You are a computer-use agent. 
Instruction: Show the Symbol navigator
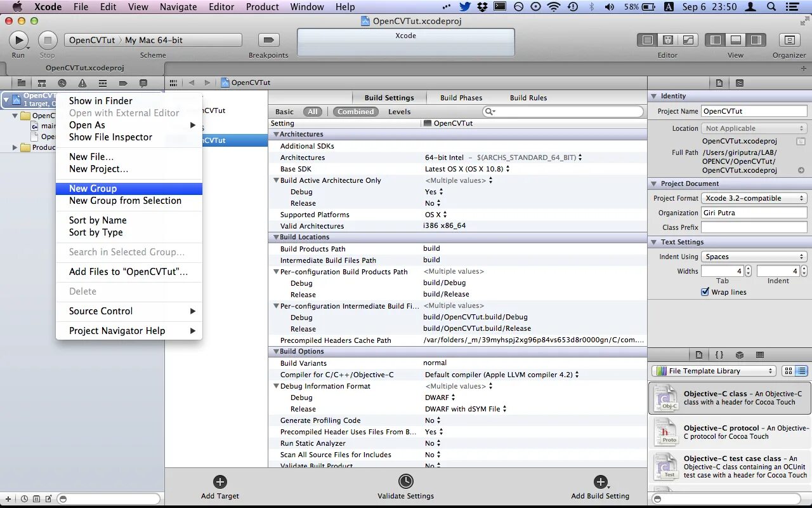coord(42,83)
